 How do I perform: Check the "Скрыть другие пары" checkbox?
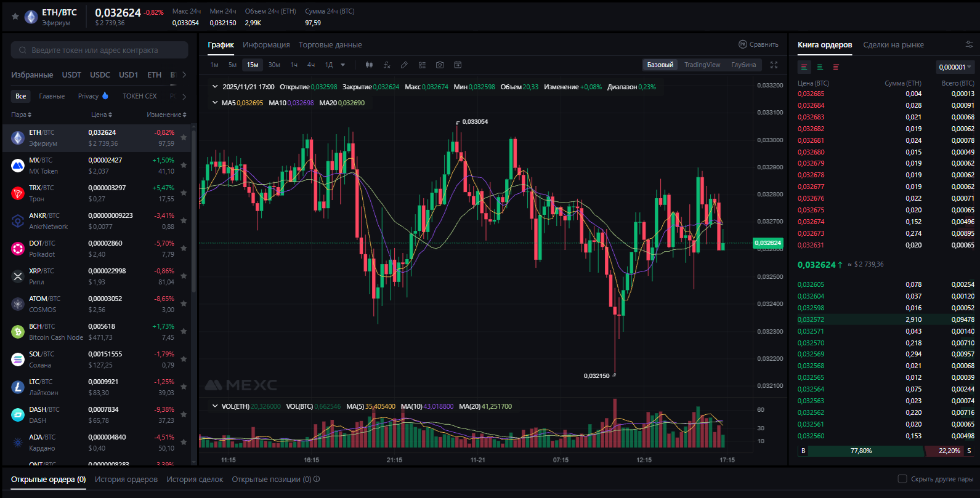(902, 479)
